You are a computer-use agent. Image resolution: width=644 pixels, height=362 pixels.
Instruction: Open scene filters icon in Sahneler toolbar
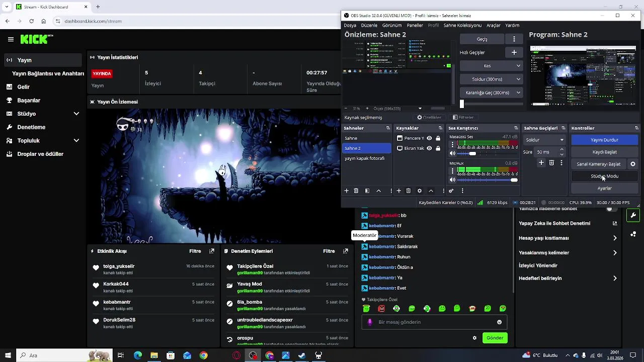pyautogui.click(x=367, y=191)
